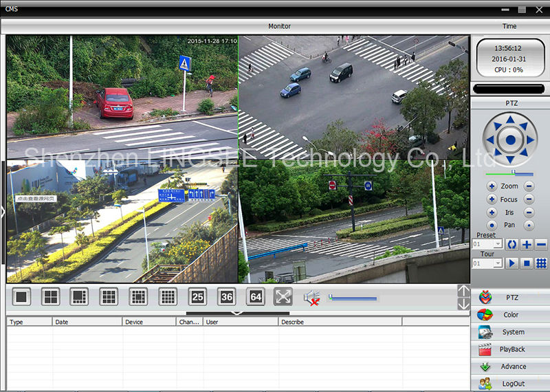
Task: Click the Focus minus button
Action: point(529,199)
